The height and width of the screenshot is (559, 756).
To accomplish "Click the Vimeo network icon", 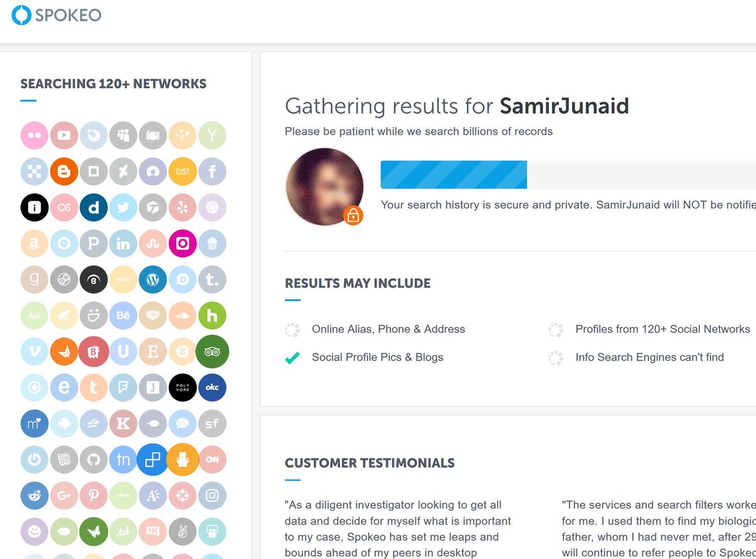I will [x=34, y=352].
